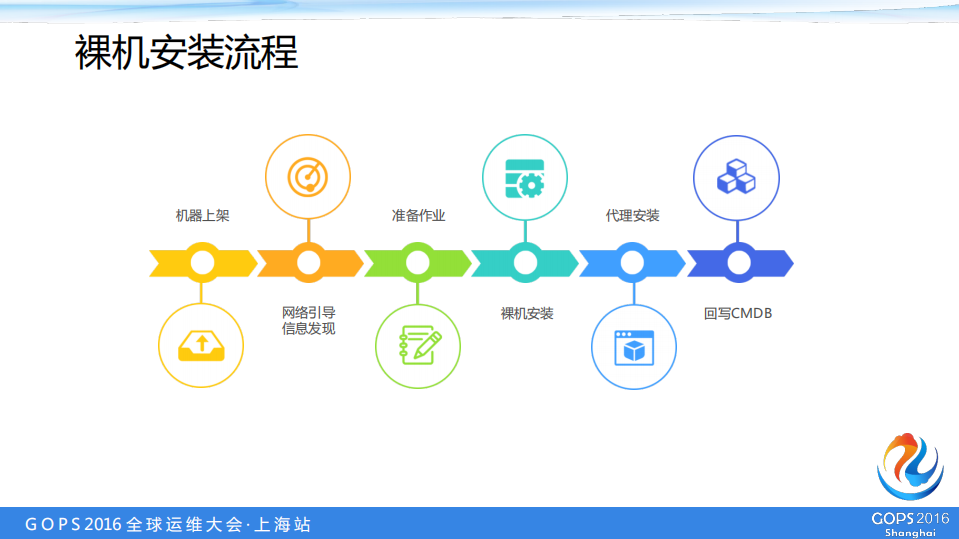Click the 机器上架 label

pyautogui.click(x=202, y=216)
